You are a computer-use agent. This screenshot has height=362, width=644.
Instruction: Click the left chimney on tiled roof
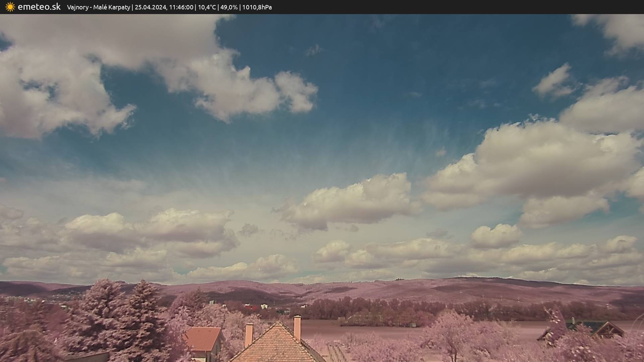249,335
